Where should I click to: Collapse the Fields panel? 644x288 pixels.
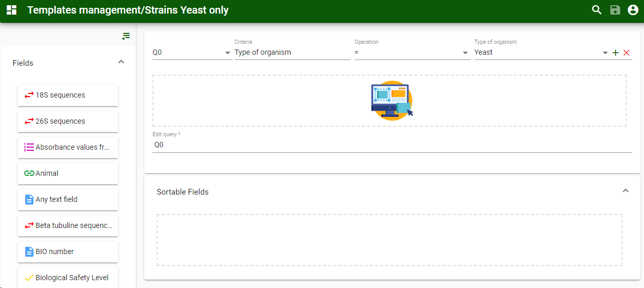coord(121,62)
